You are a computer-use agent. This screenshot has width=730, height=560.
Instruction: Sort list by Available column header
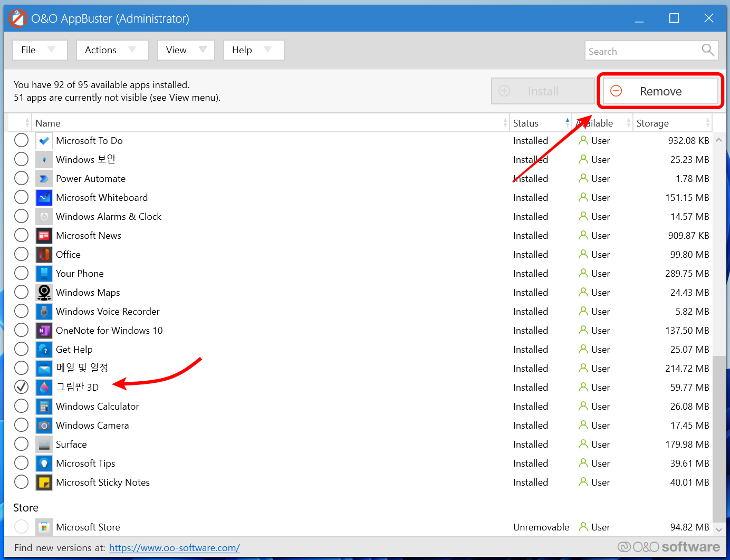click(x=603, y=123)
